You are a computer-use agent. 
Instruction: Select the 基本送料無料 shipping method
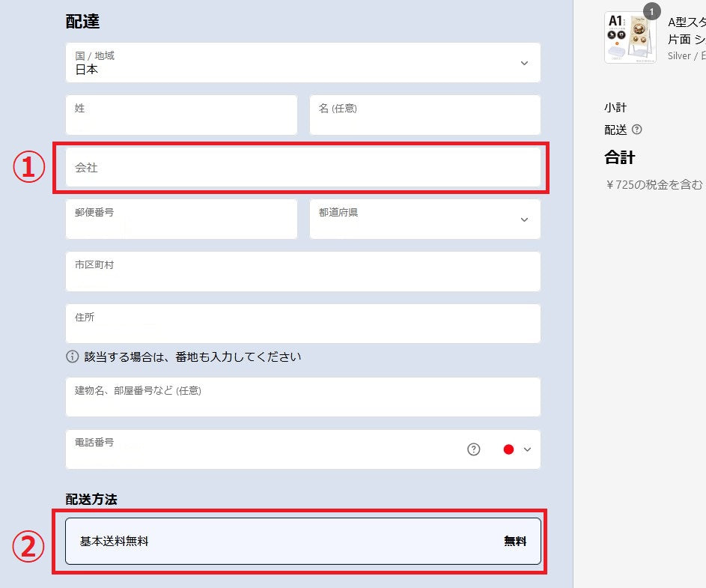pos(302,541)
